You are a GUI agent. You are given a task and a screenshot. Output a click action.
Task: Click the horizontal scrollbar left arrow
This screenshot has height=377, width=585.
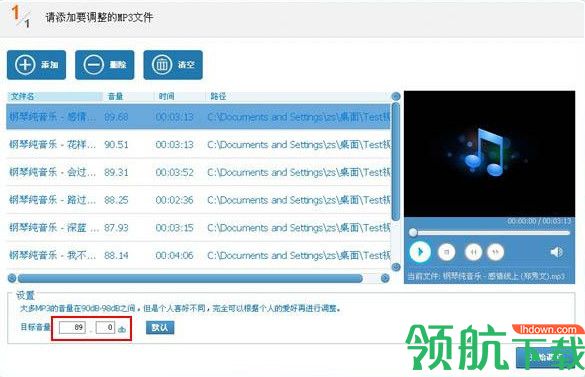[12, 278]
